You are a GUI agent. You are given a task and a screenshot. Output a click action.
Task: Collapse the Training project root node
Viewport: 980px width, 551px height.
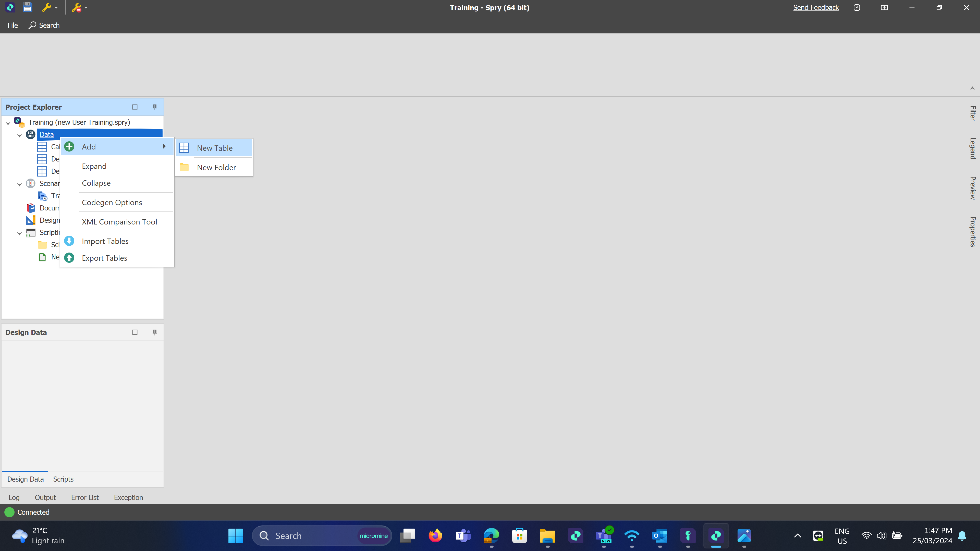(8, 123)
